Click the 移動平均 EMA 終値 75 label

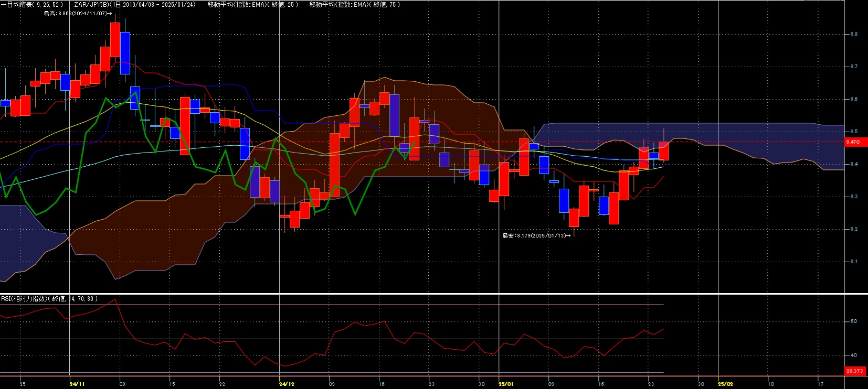pos(355,5)
